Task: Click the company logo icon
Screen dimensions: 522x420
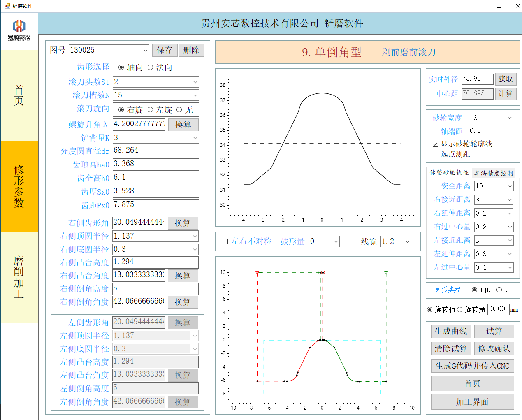Action: pos(19,30)
